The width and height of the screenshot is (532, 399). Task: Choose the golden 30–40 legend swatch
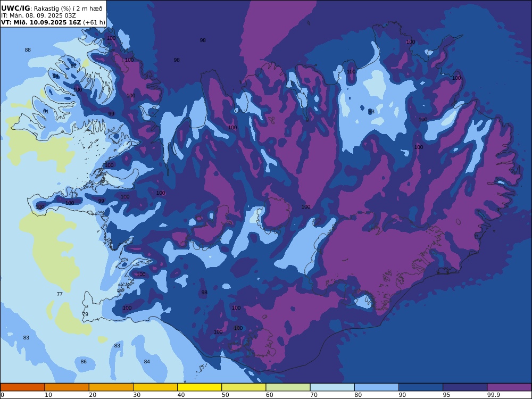tap(155, 387)
